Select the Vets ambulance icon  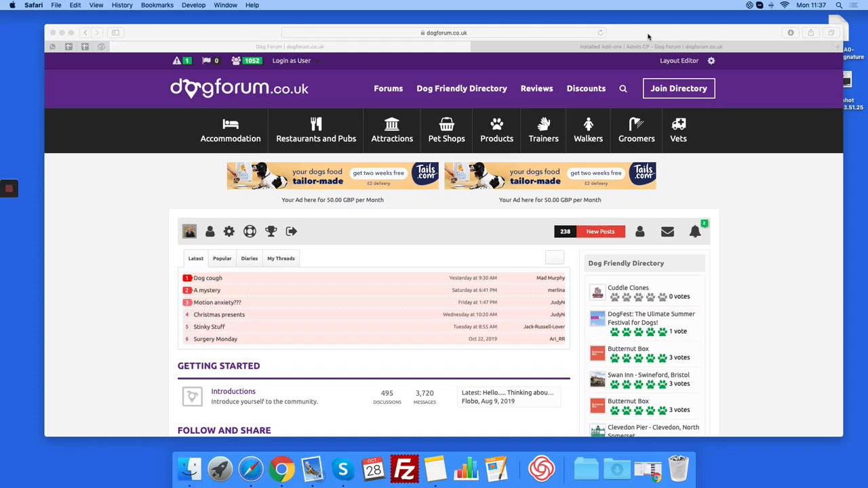(678, 124)
